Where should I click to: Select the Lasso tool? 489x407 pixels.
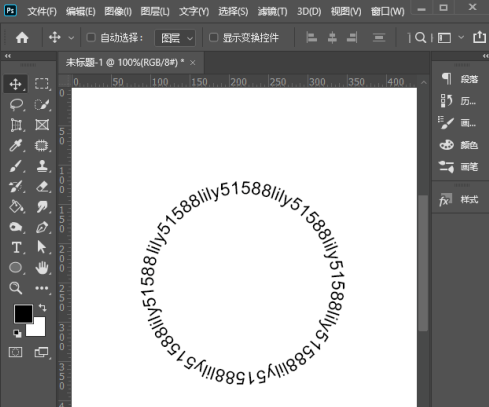[16, 104]
